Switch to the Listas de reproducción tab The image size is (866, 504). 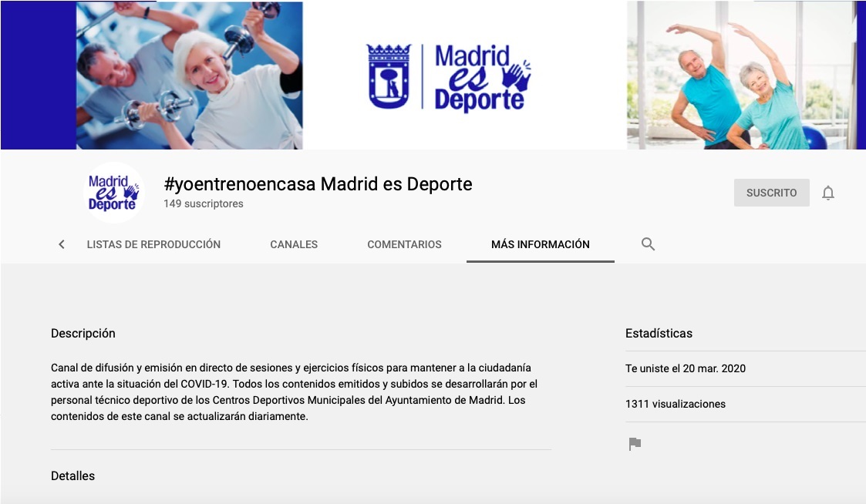[153, 244]
